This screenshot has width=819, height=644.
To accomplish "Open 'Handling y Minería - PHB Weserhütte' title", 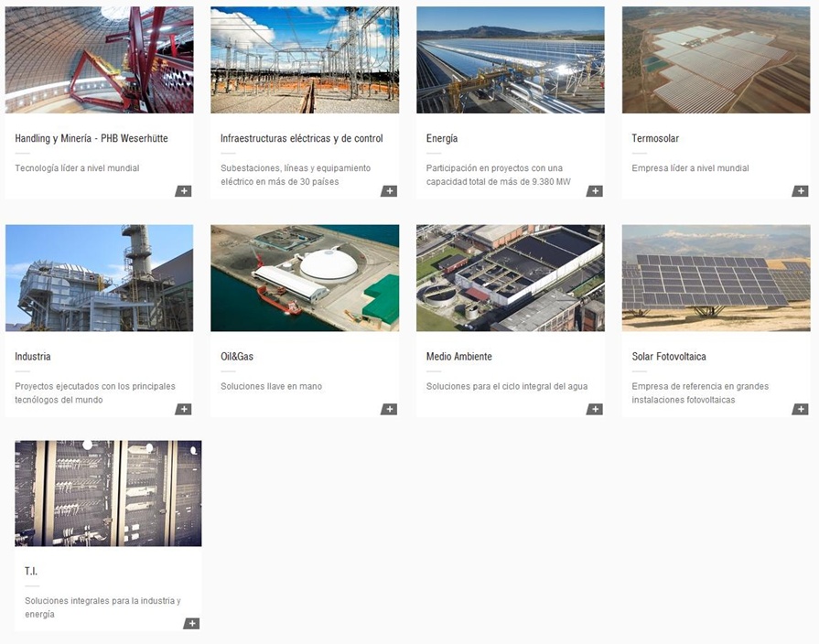I will click(x=92, y=138).
